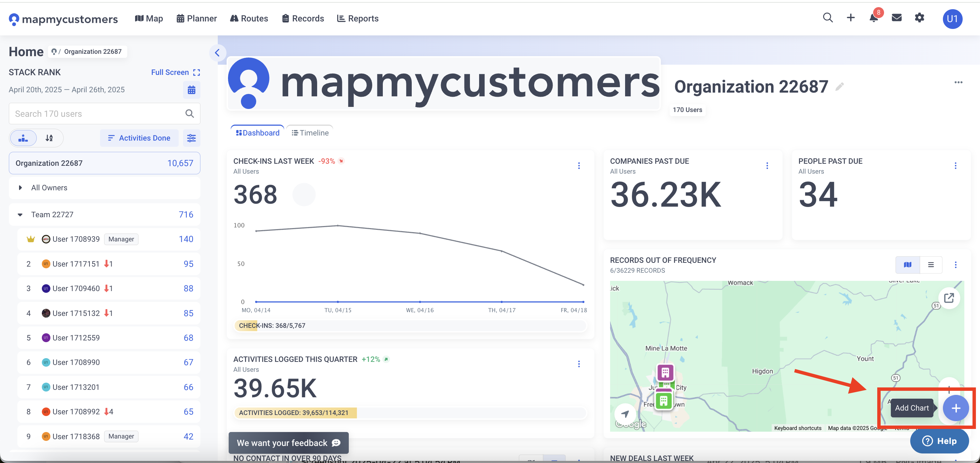
Task: Collapse the Team 22727 group
Action: (20, 215)
